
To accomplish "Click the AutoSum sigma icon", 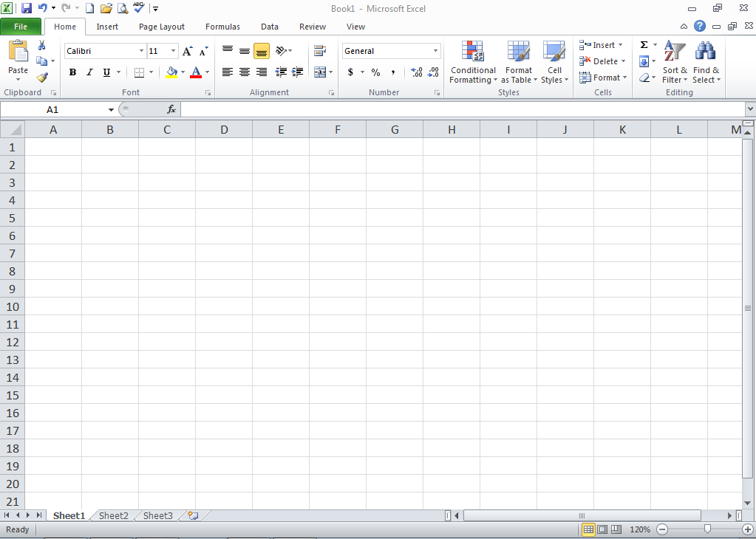I will [644, 45].
